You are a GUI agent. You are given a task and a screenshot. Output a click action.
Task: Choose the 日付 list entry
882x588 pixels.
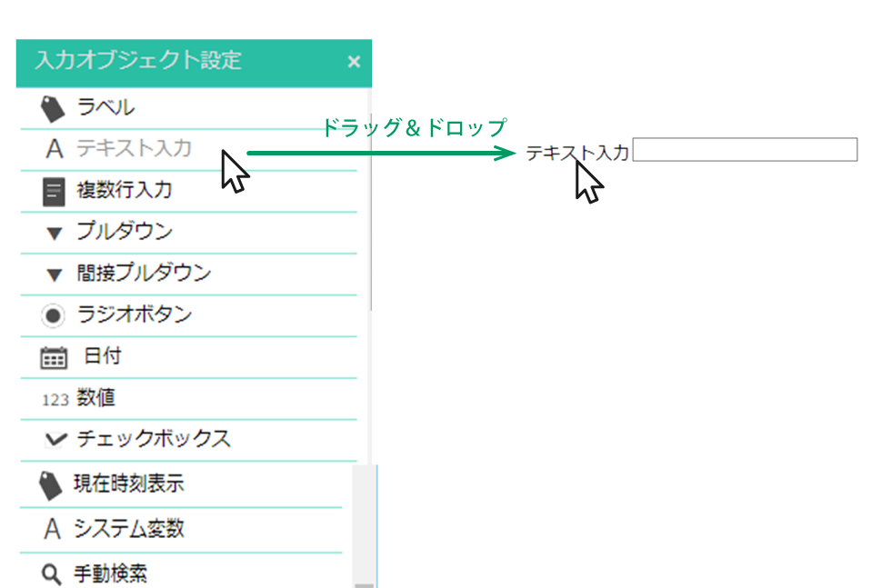[189, 357]
